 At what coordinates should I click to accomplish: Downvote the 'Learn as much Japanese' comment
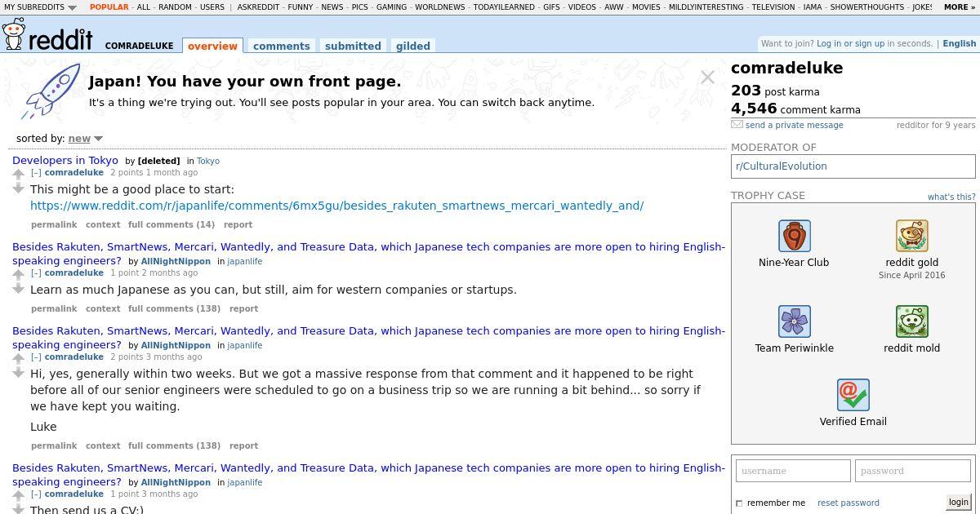19,289
